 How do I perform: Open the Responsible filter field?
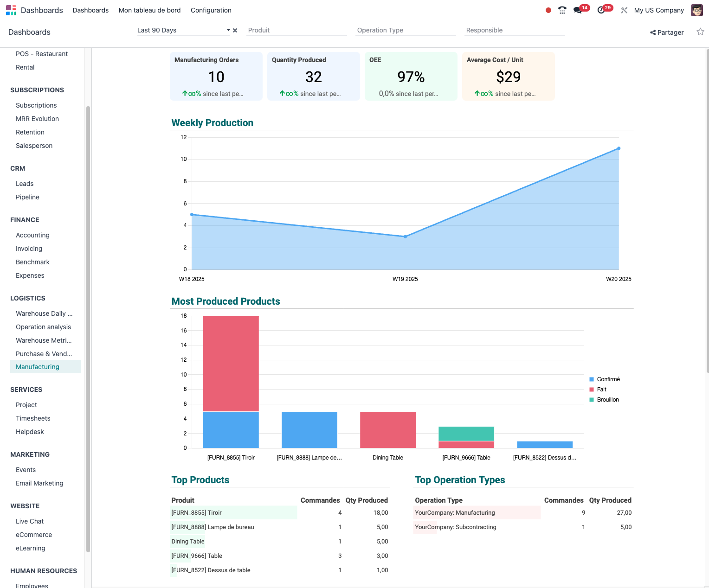click(515, 30)
